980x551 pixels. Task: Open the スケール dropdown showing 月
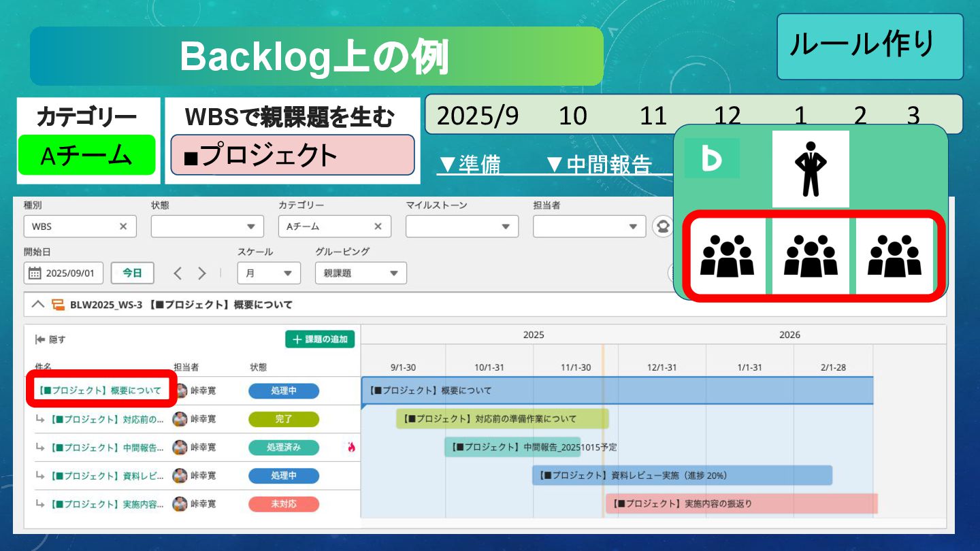269,273
